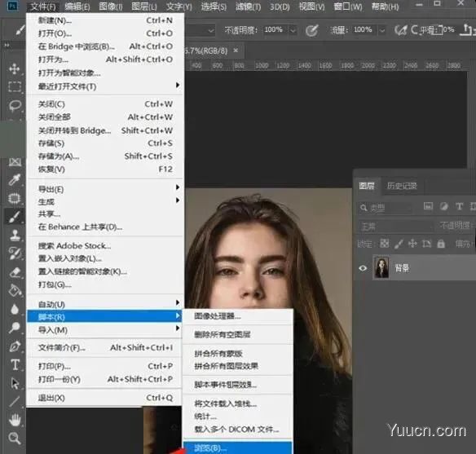
Task: Select the Lasso tool
Action: (x=15, y=106)
